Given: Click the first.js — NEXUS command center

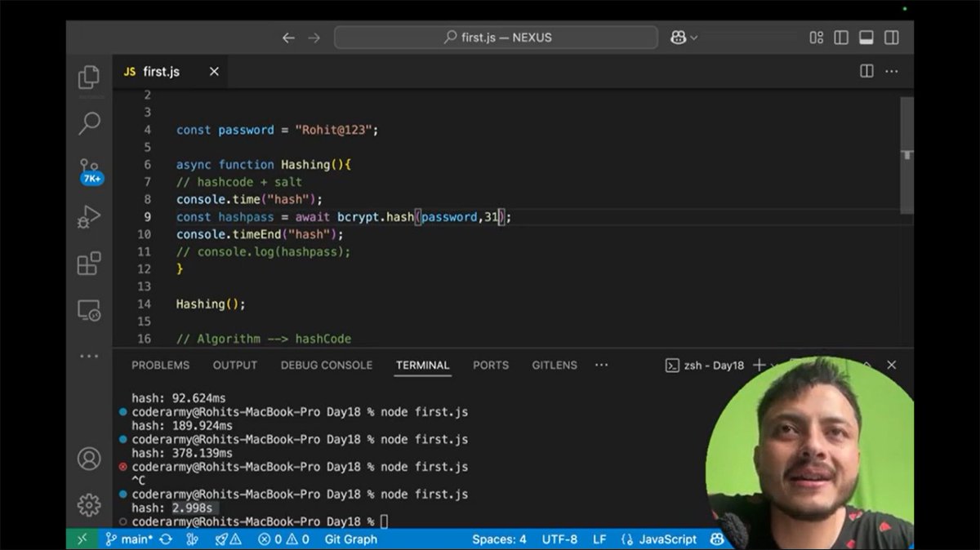Looking at the screenshot, I should [496, 38].
